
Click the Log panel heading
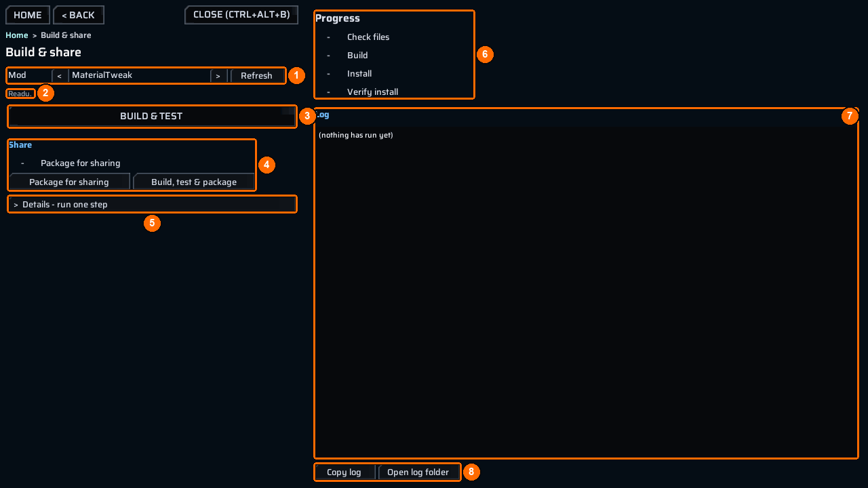pyautogui.click(x=323, y=115)
